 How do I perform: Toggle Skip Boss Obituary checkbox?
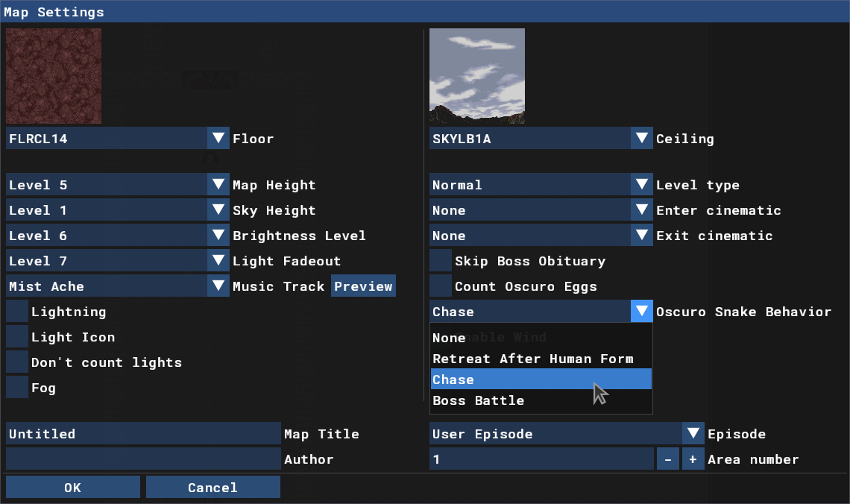441,261
